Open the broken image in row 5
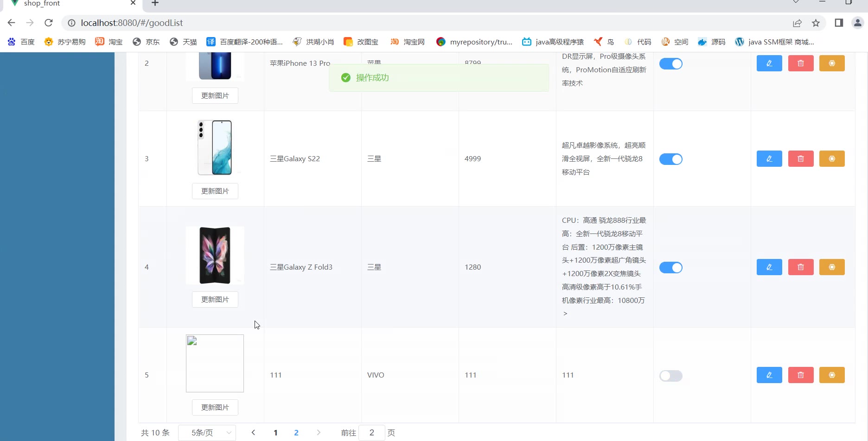The image size is (868, 441). pyautogui.click(x=215, y=363)
